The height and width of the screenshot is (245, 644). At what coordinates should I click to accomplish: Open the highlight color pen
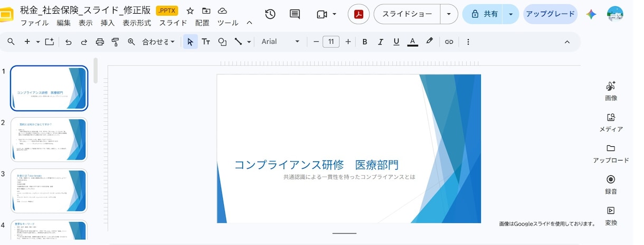(x=430, y=41)
